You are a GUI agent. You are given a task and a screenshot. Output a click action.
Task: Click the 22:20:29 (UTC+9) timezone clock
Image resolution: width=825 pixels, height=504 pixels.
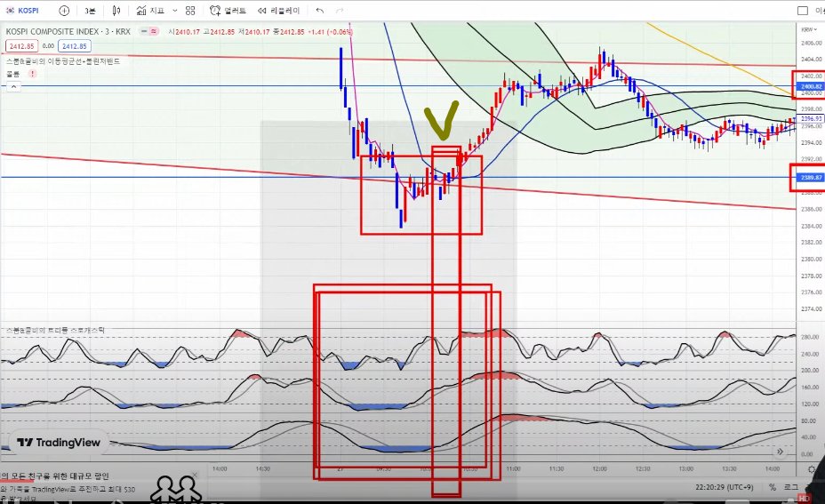pyautogui.click(x=724, y=488)
